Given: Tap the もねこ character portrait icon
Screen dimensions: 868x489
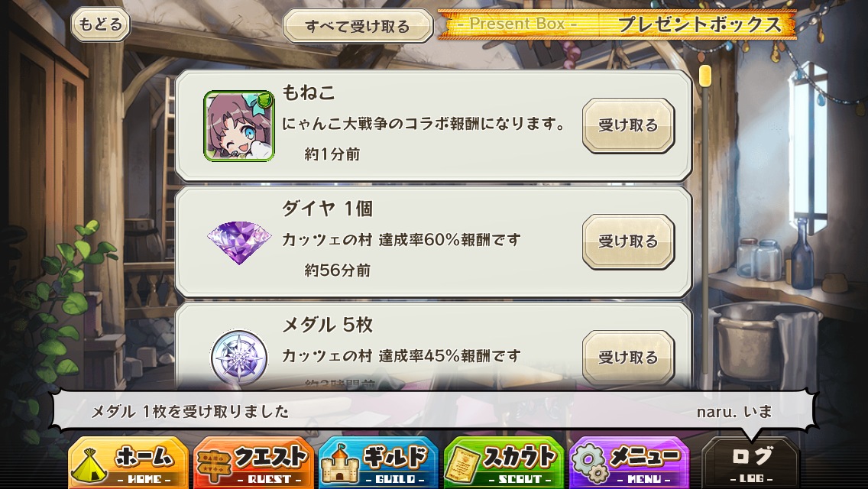Looking at the screenshot, I should (x=239, y=126).
